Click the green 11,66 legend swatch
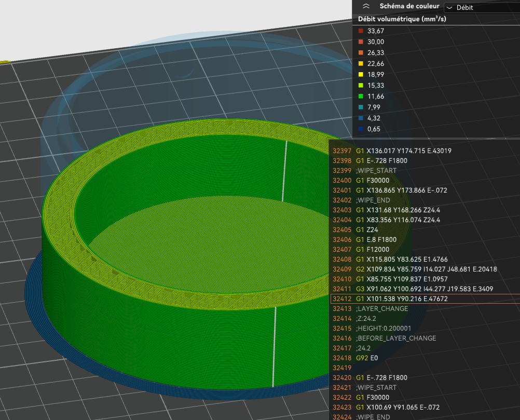Screen dimensions: 520x420 pos(361,97)
